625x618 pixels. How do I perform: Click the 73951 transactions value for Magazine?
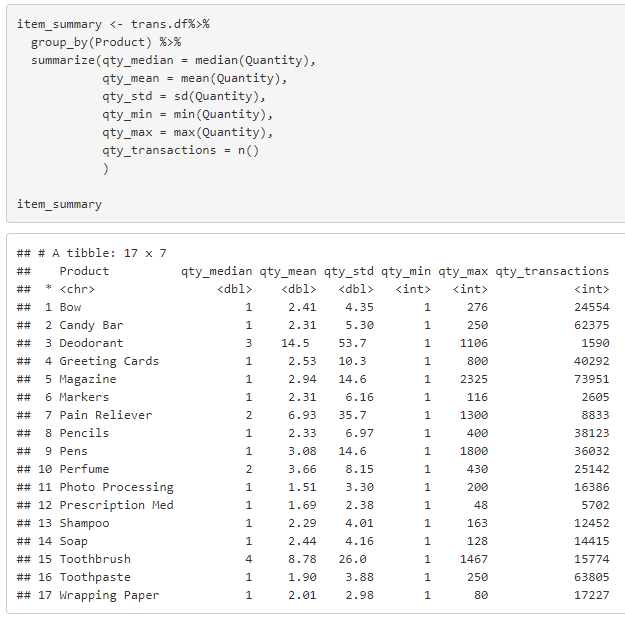(x=590, y=379)
